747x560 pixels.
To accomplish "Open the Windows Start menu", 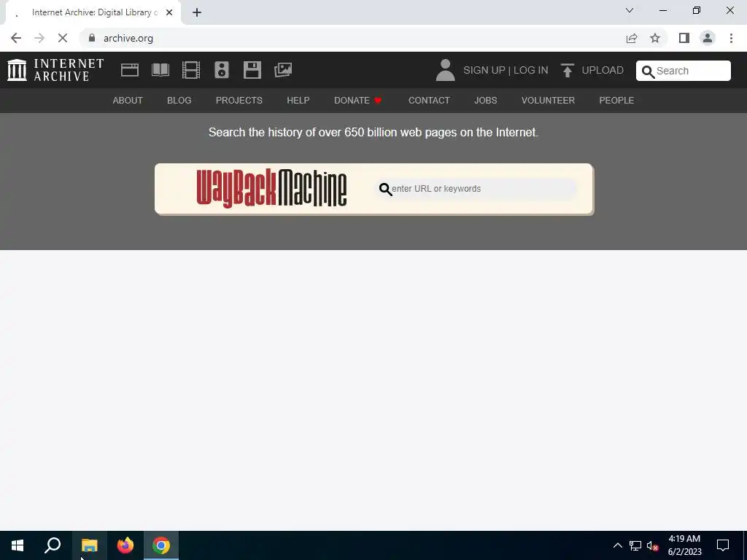I will click(18, 545).
